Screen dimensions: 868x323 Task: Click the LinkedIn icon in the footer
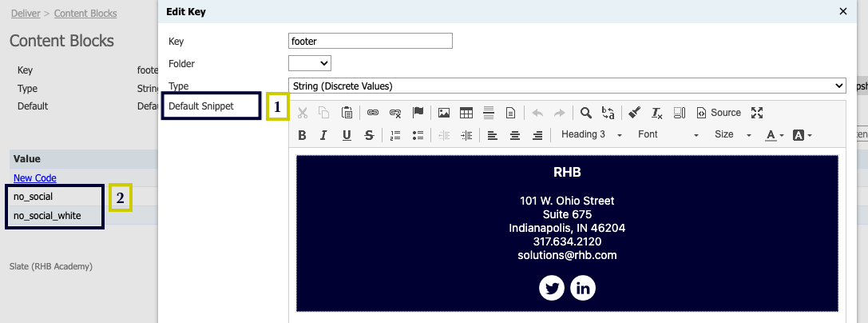click(583, 288)
